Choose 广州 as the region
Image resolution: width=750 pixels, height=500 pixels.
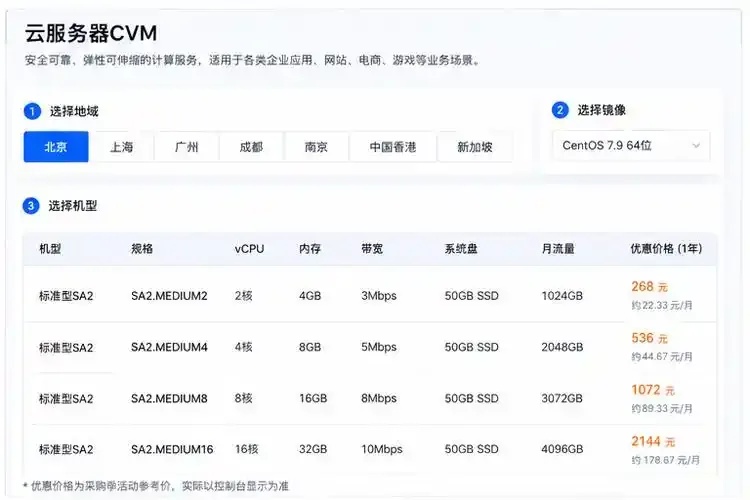pyautogui.click(x=187, y=146)
